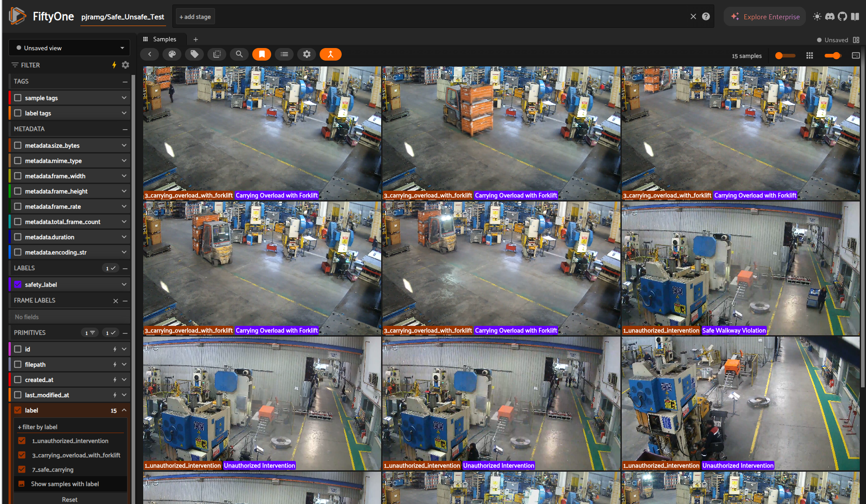Screen dimensions: 866x504
Task: Collapse the label field chevron
Action: point(124,410)
